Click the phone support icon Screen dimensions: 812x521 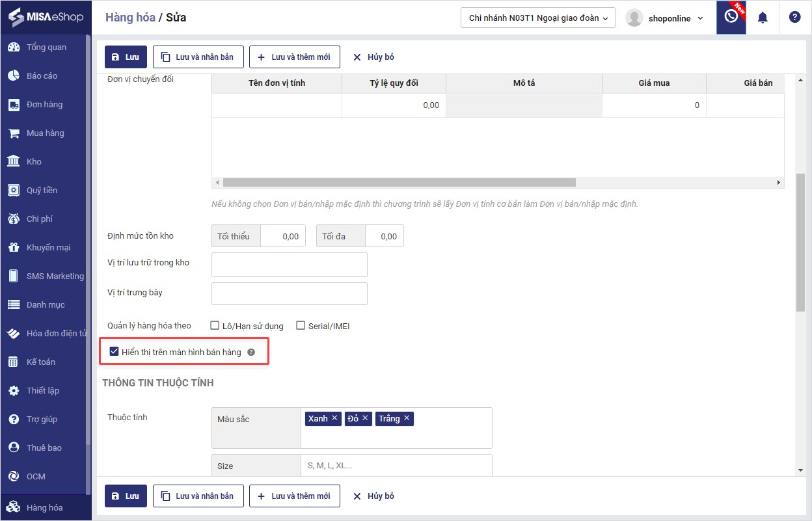point(731,17)
